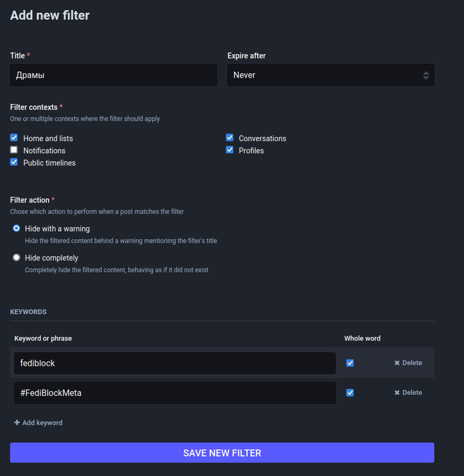This screenshot has height=476, width=464.
Task: Click the X icon beside fediblock Delete
Action: [x=397, y=363]
